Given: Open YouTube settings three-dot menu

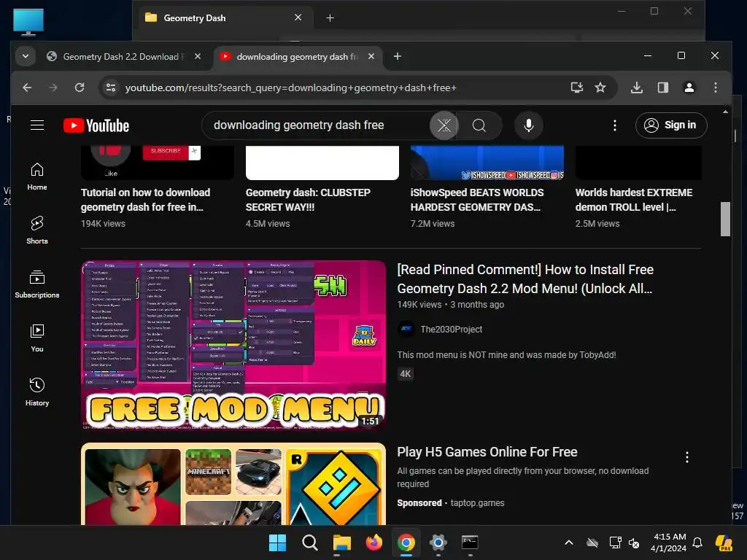Looking at the screenshot, I should click(x=615, y=125).
